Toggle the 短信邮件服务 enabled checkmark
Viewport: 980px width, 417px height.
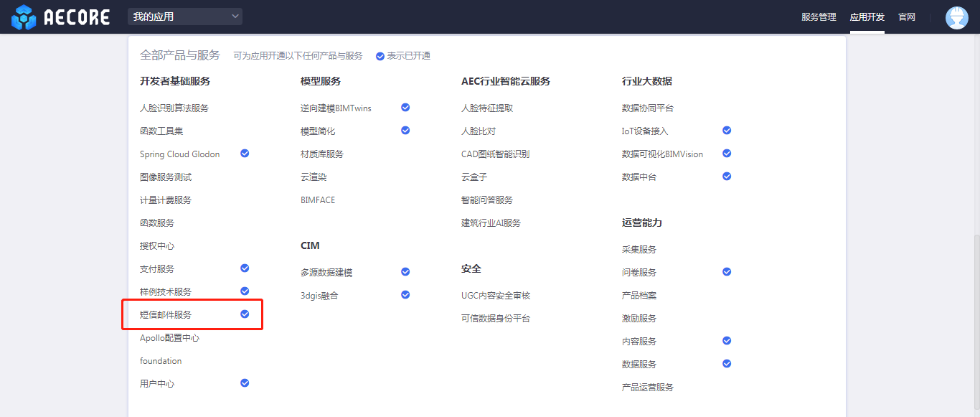click(245, 314)
